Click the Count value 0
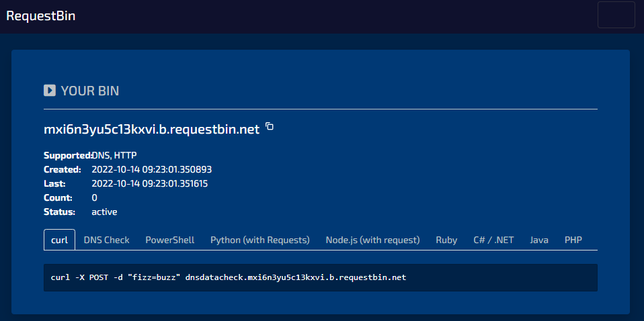Viewport: 644px width, 321px height. click(x=95, y=198)
